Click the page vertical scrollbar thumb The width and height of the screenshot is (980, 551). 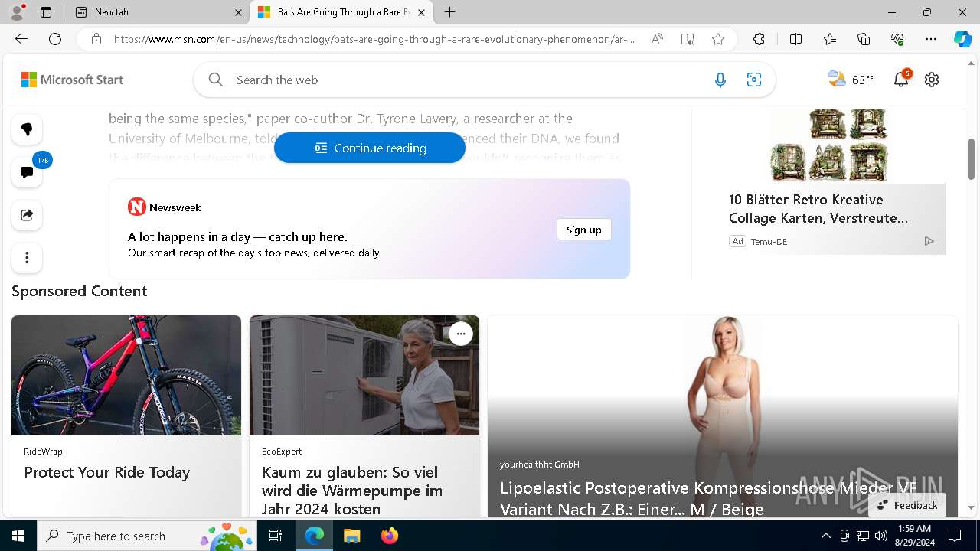[x=971, y=159]
